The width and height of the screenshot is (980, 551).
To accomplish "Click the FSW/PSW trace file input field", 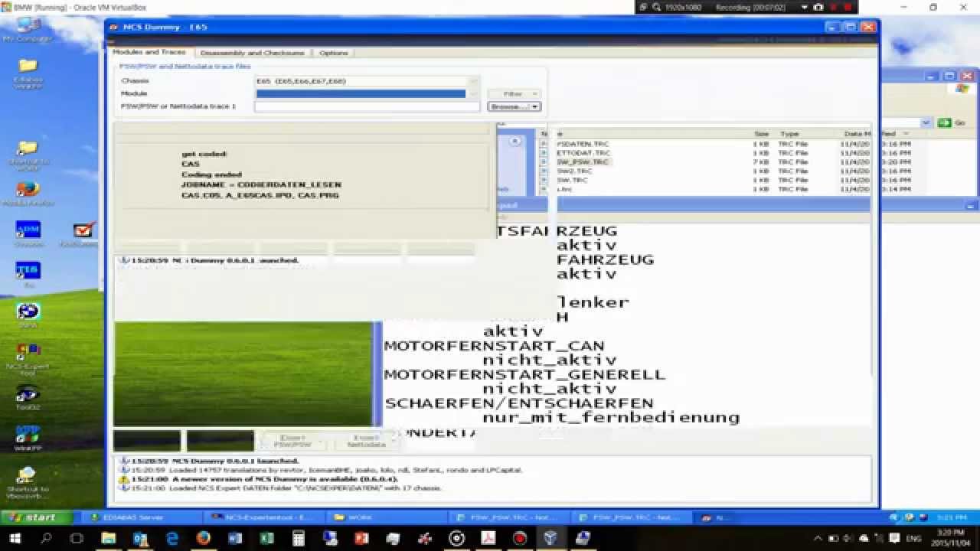I will click(x=367, y=106).
